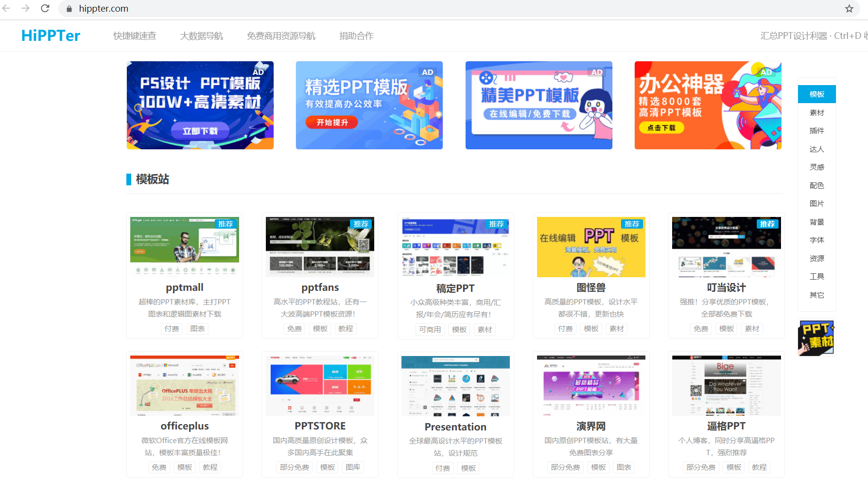Image resolution: width=868 pixels, height=481 pixels.
Task: Click the HiPPTer logo
Action: tap(51, 36)
